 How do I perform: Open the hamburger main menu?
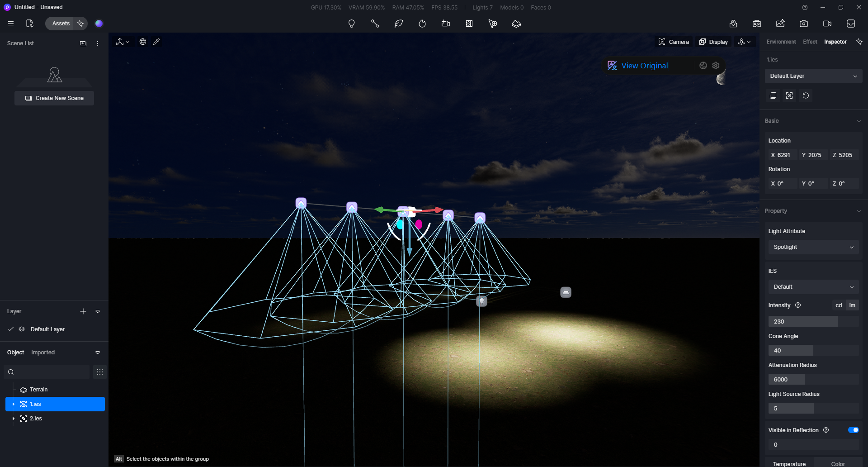[11, 24]
